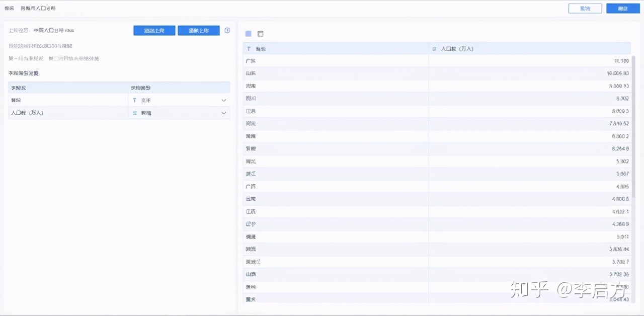The image size is (644, 316).
Task: Click the blue upload button farthest from help icon
Action: pyautogui.click(x=154, y=31)
